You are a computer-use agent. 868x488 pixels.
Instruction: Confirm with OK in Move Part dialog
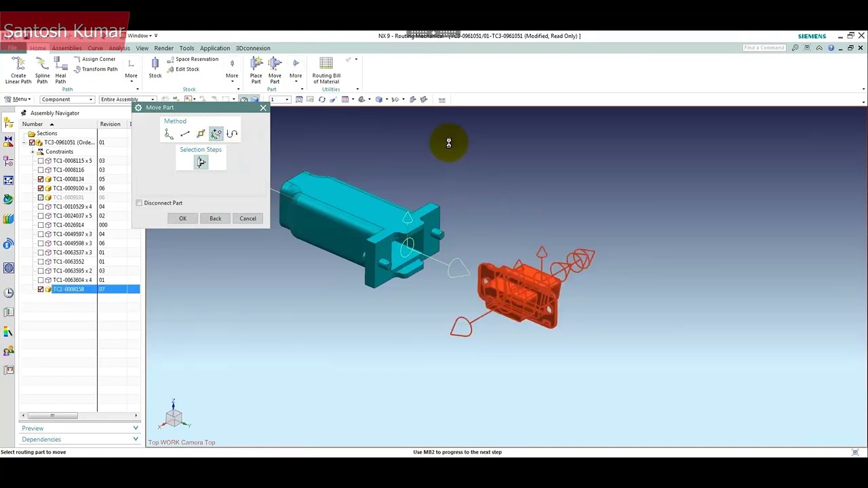182,218
